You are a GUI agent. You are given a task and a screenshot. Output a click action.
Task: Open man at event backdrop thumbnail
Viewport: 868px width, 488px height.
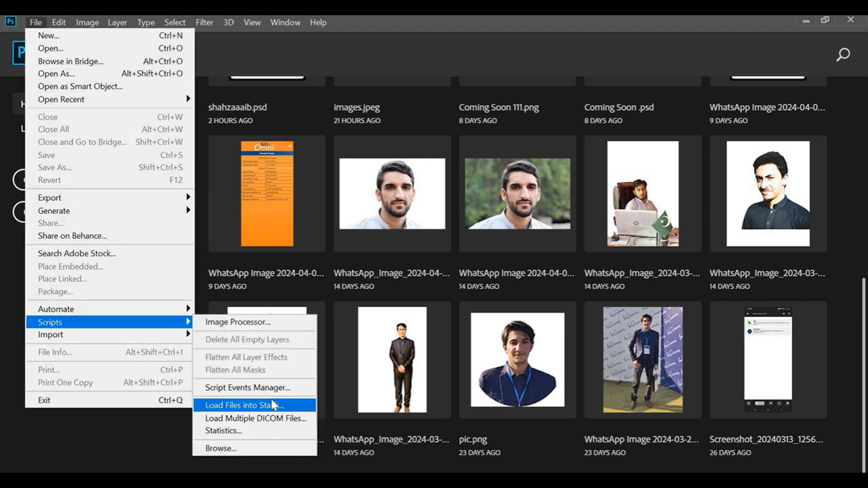click(643, 359)
